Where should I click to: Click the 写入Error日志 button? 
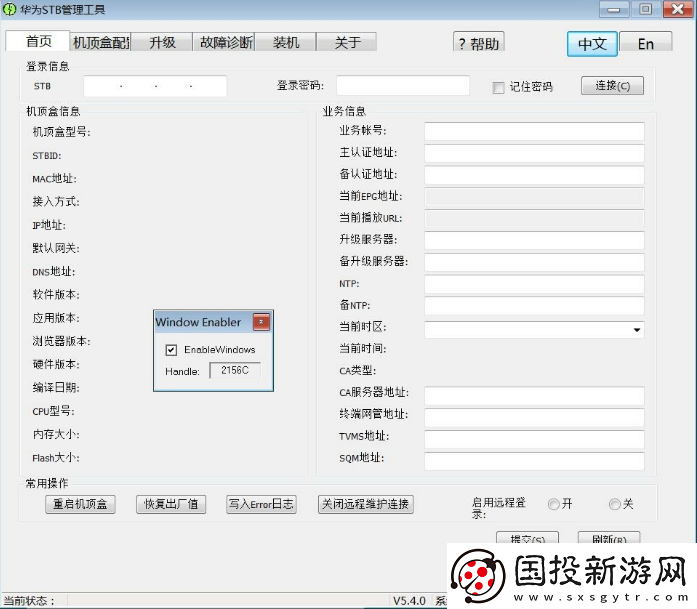pyautogui.click(x=261, y=504)
